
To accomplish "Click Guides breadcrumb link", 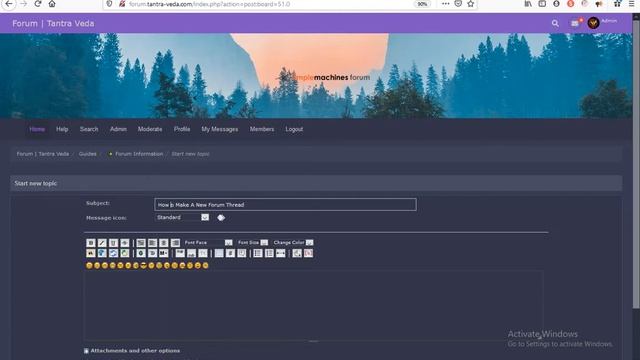I will click(88, 154).
